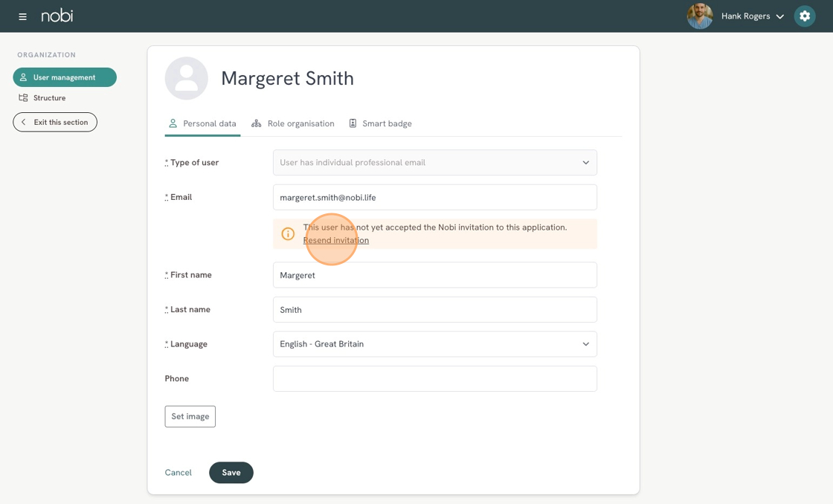Click the First name field
The height and width of the screenshot is (504, 833).
[x=434, y=275]
